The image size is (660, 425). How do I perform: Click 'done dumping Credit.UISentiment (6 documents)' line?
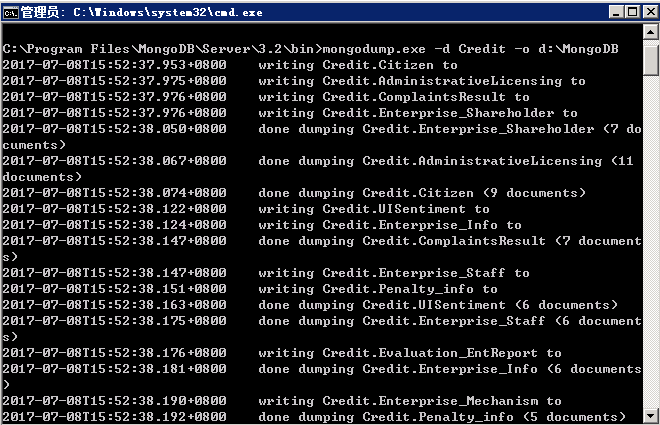point(437,305)
